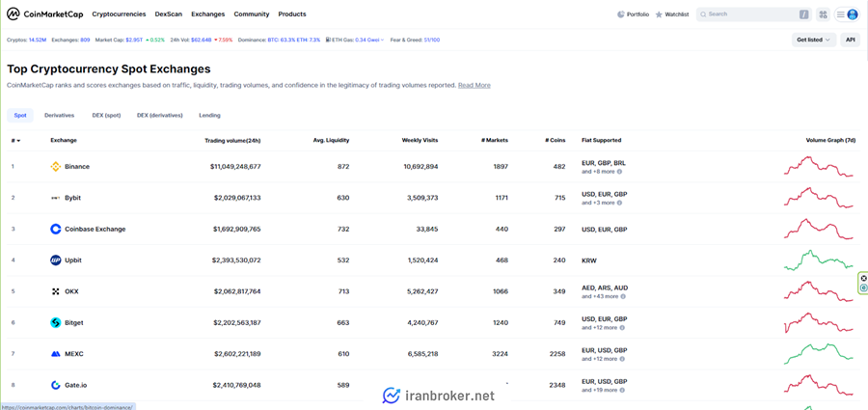Viewport: 868px width, 410px height.
Task: Click Binance volume $11,049,248,677
Action: pyautogui.click(x=235, y=167)
